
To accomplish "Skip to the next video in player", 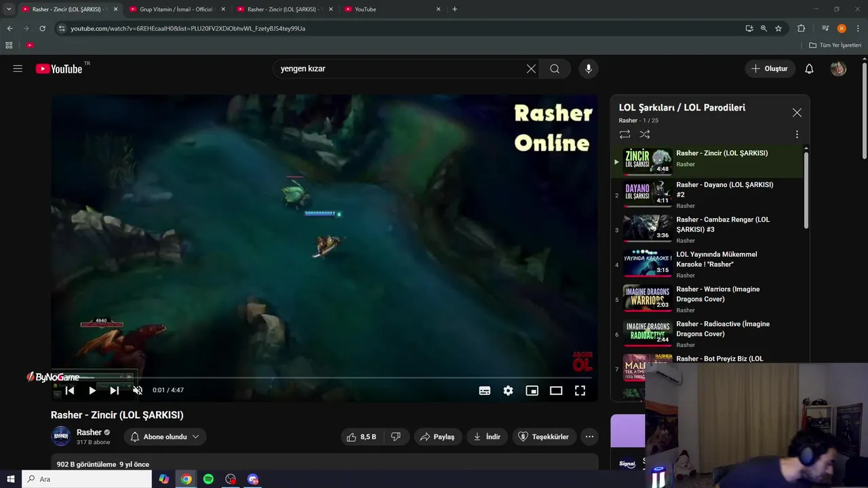I will tap(115, 390).
